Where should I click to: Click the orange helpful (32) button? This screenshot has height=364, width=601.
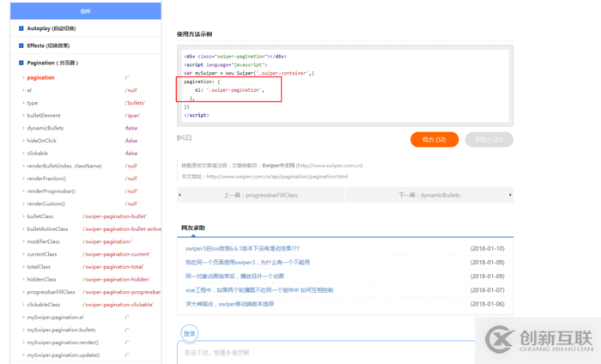coord(434,139)
